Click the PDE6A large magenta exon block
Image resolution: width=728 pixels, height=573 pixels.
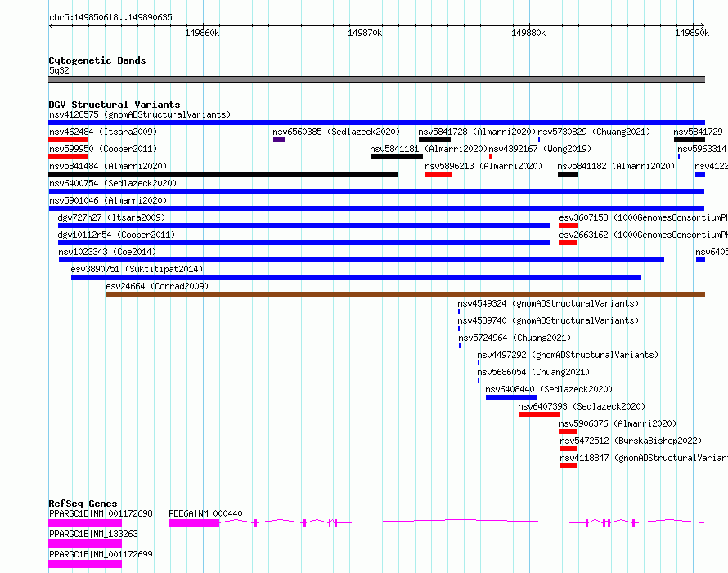tap(194, 523)
